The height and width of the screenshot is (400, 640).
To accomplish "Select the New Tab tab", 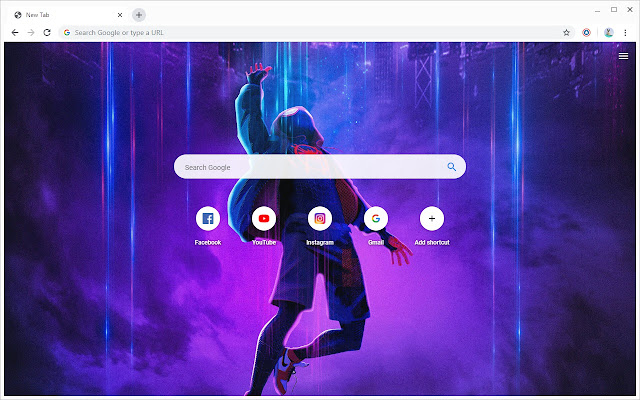I will [x=67, y=15].
